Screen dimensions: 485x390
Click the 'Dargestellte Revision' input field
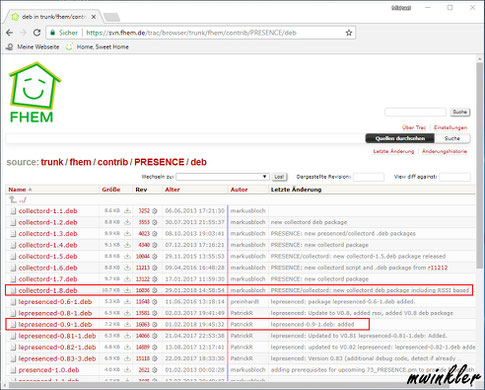click(x=369, y=177)
